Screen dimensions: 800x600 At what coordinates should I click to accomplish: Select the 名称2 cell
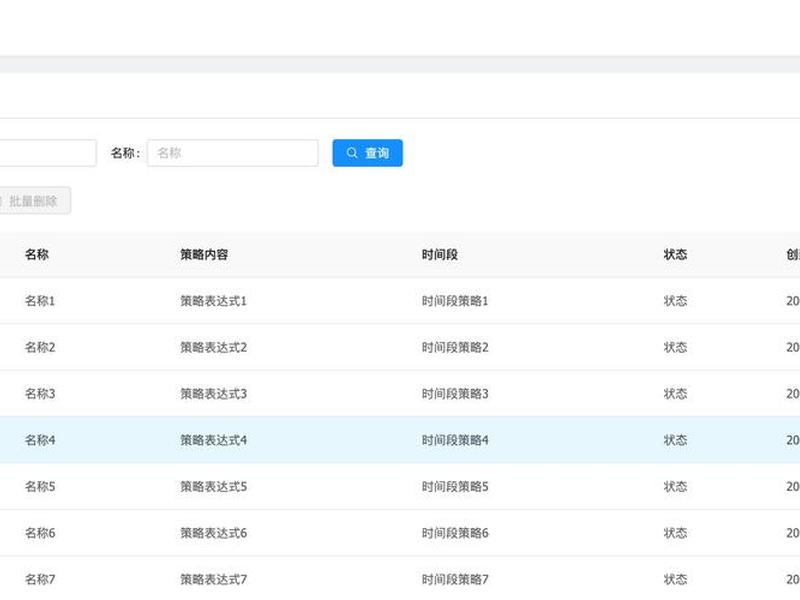click(x=40, y=347)
